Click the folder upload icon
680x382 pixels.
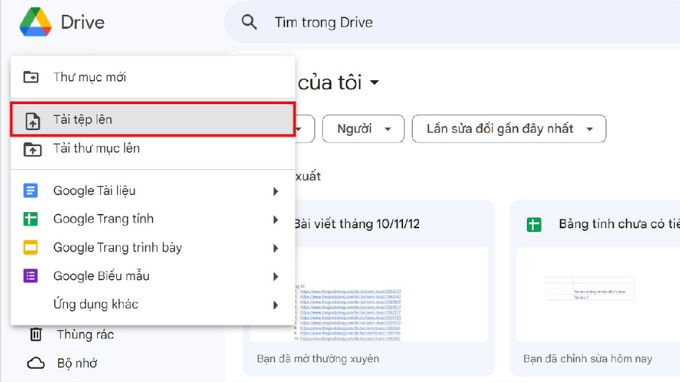[32, 150]
